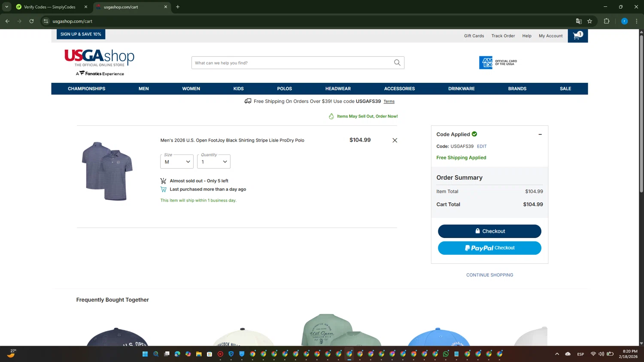The image size is (644, 362).
Task: Click Continue Shopping link
Action: (489, 275)
